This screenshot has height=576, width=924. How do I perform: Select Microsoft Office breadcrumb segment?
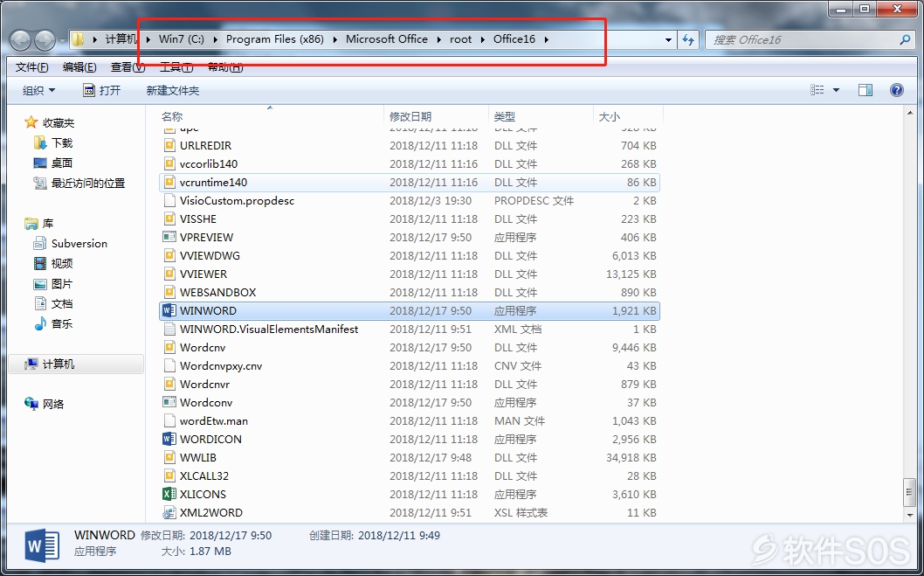tap(387, 39)
